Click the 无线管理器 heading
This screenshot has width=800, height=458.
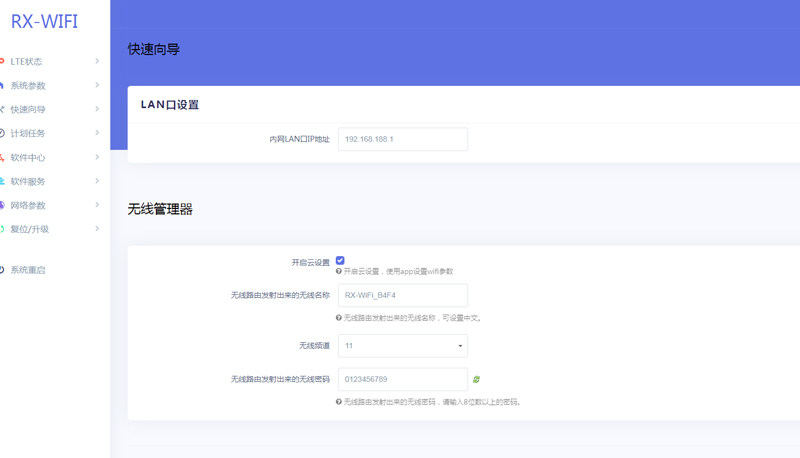tap(160, 209)
